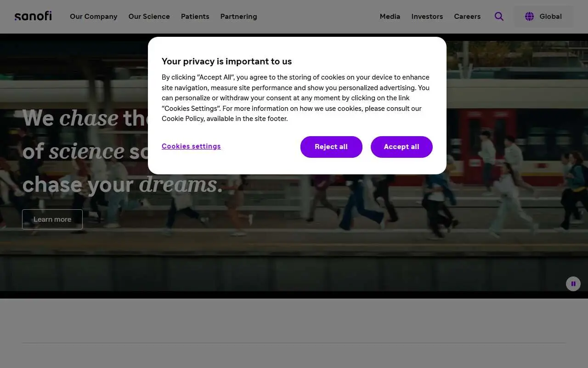Go to the Careers page

467,17
